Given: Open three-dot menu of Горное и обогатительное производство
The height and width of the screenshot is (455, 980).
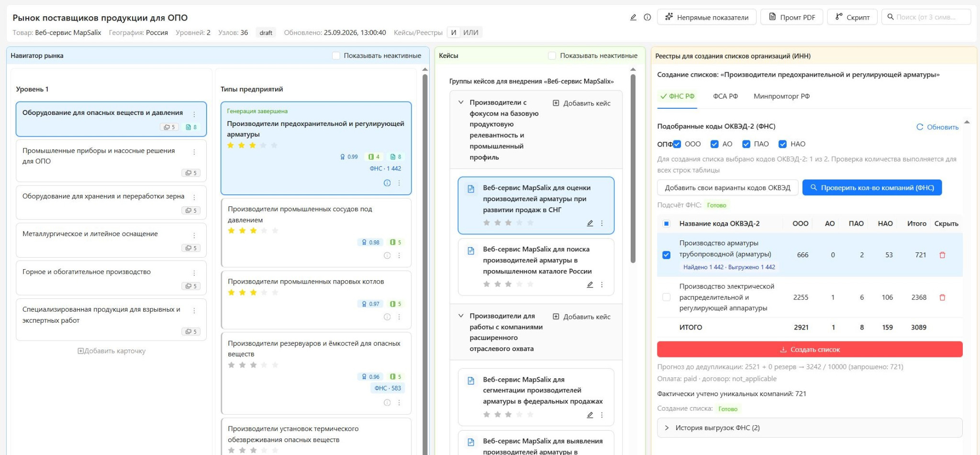Looking at the screenshot, I should coord(194,273).
